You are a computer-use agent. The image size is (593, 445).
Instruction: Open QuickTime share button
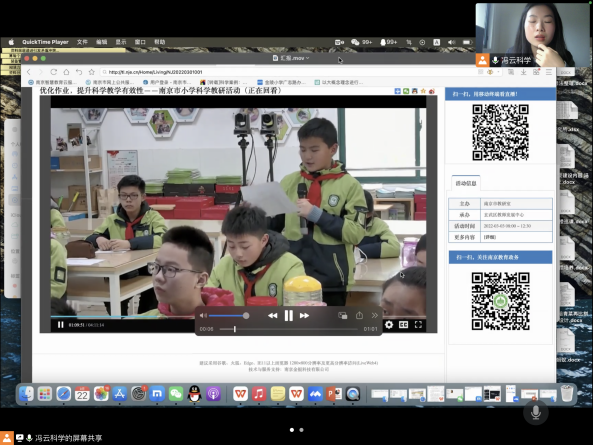pyautogui.click(x=359, y=315)
